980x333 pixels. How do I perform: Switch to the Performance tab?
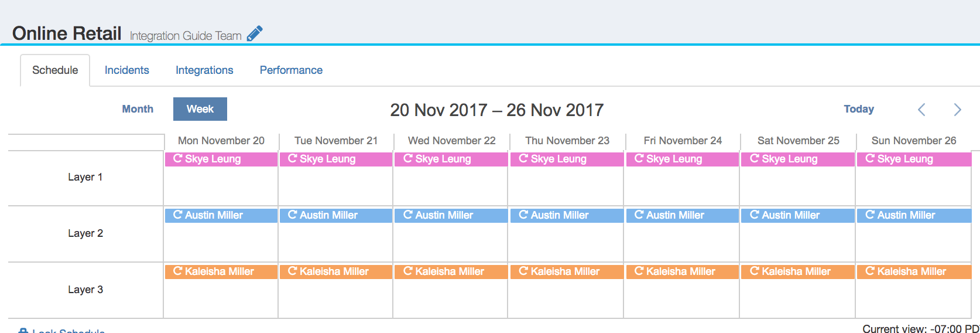click(x=291, y=70)
